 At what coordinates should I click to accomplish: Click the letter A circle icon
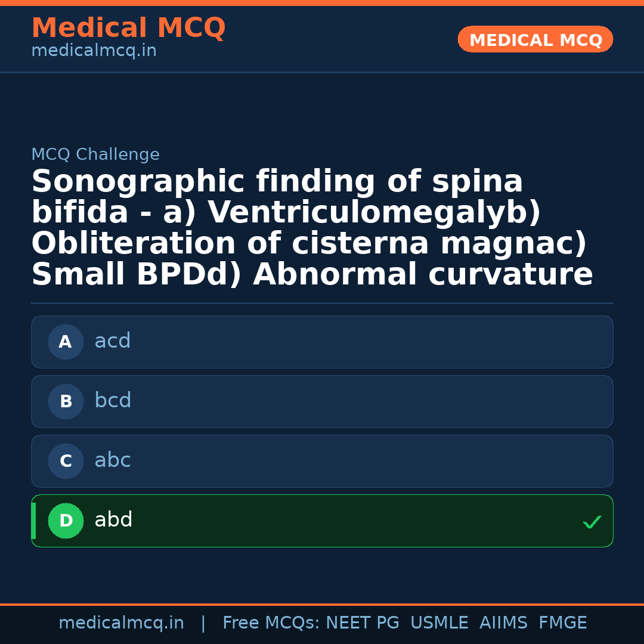[66, 342]
